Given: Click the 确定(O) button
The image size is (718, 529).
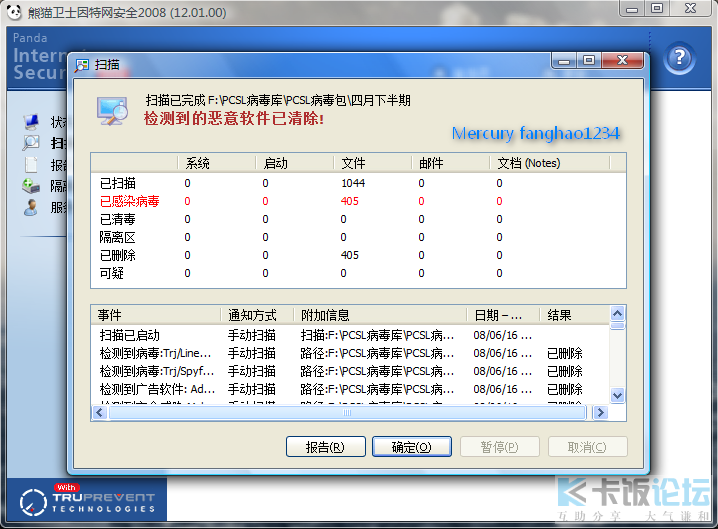Looking at the screenshot, I should pyautogui.click(x=412, y=447).
